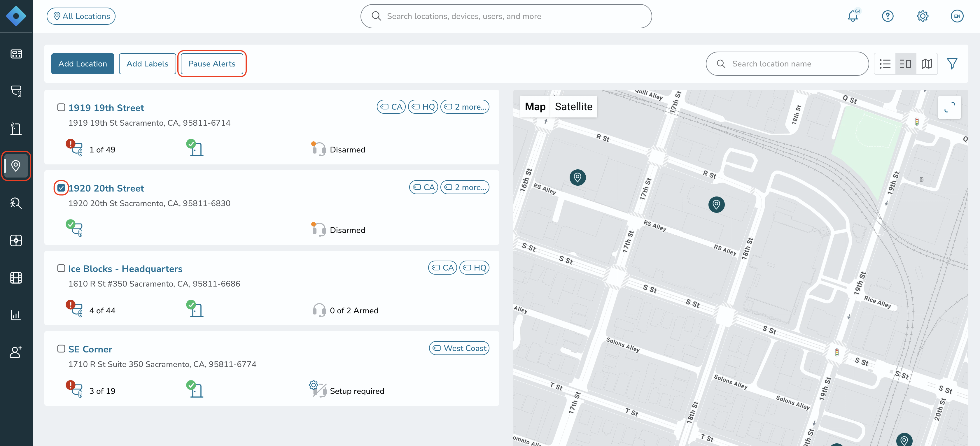The width and height of the screenshot is (980, 446).
Task: Select the Locations pin icon in sidebar
Action: pyautogui.click(x=16, y=166)
